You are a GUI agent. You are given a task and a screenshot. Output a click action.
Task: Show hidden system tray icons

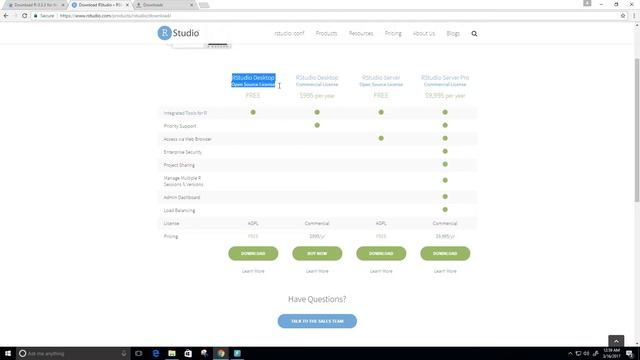tap(570, 353)
